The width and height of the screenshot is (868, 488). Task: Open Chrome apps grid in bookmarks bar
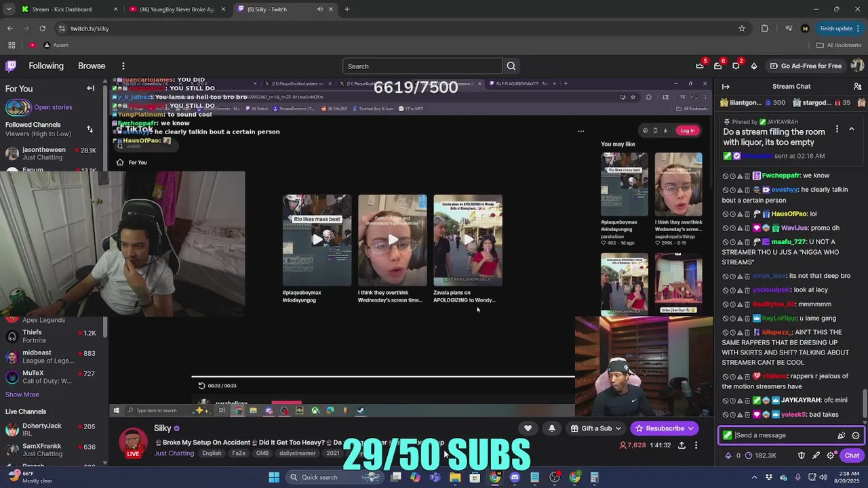tap(12, 45)
